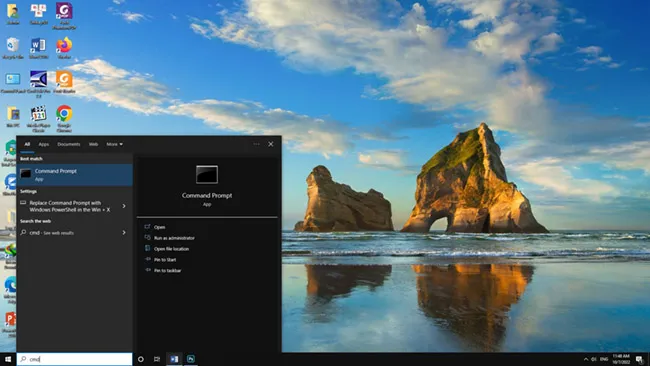
Task: Select Replace Command Prompt with PowerShell setting
Action: pyautogui.click(x=70, y=206)
